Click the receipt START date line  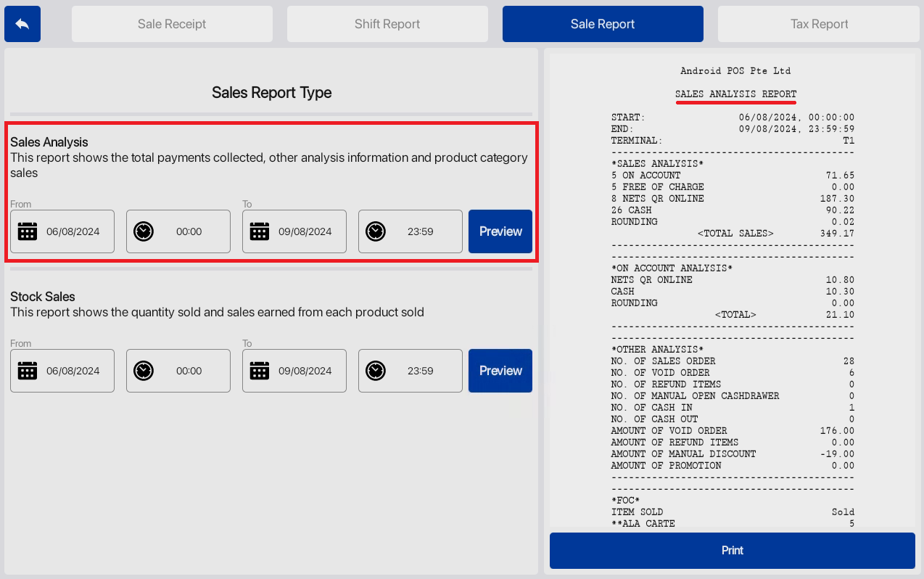tap(733, 118)
